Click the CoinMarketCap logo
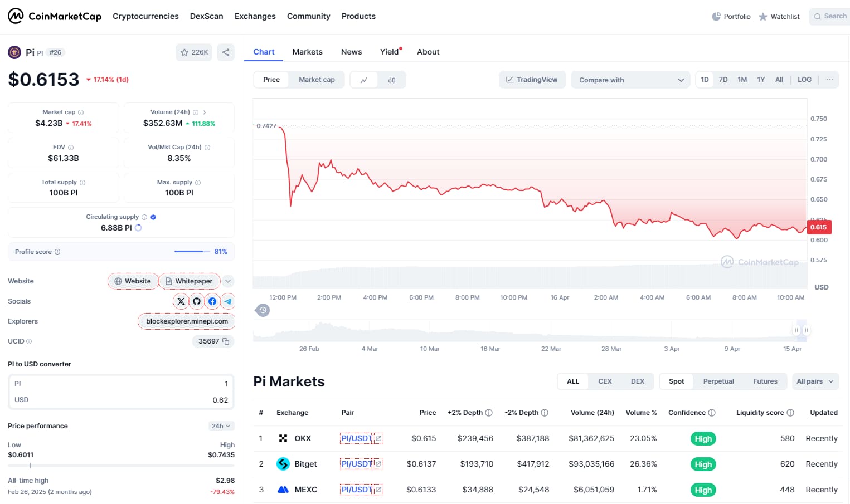The image size is (850, 504). coord(55,16)
